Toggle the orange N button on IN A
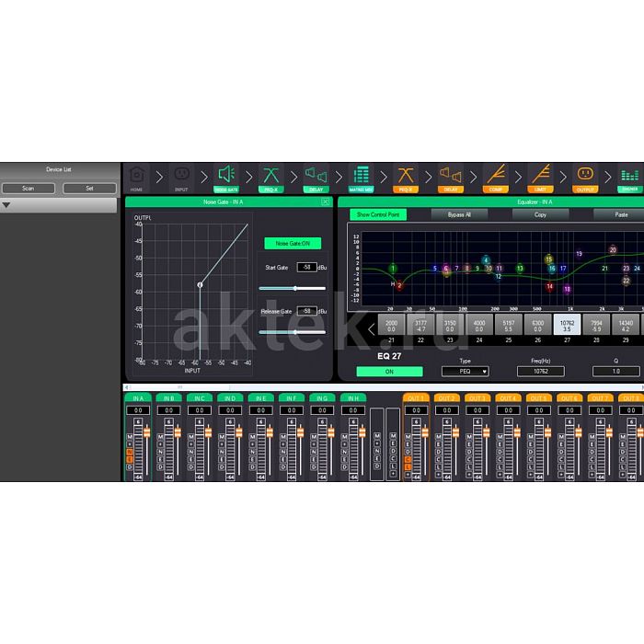This screenshot has height=644, width=644. (130, 452)
